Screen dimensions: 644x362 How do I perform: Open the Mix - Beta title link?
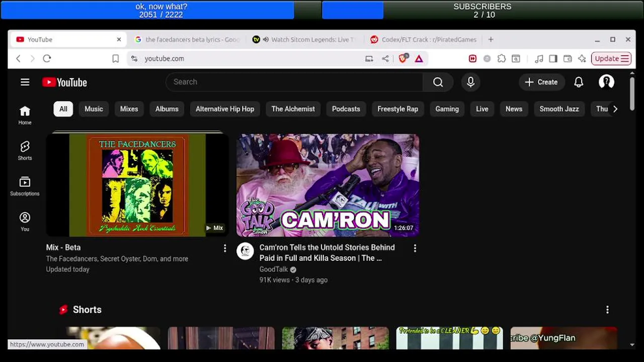(x=63, y=247)
